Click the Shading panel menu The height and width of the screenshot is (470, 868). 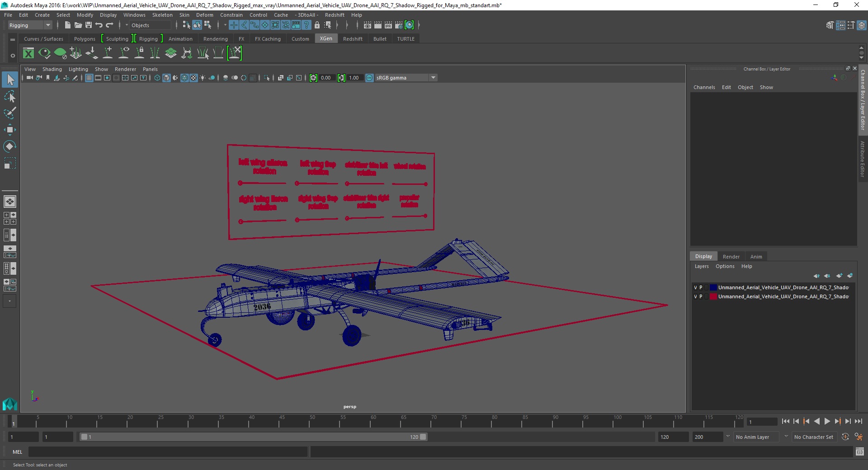[52, 69]
